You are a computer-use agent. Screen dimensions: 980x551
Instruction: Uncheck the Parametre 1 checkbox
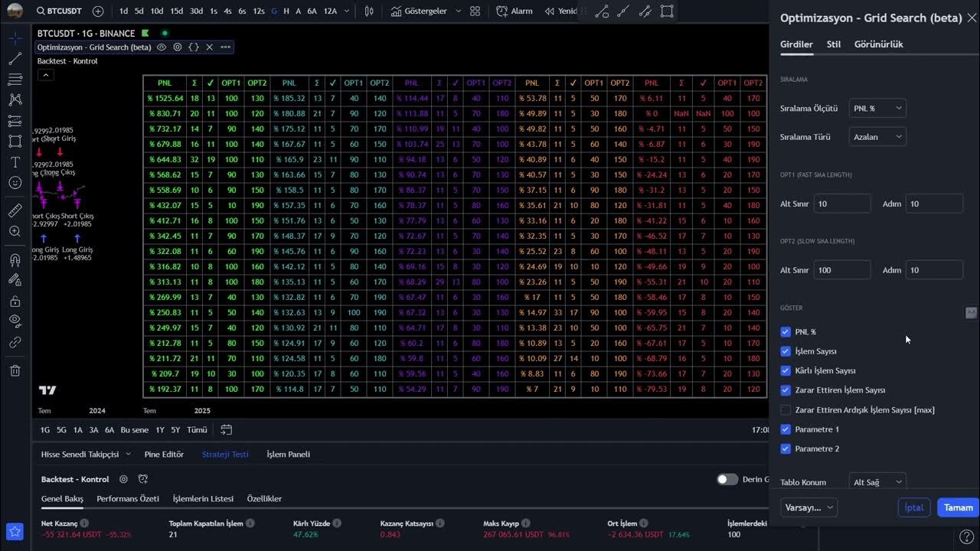point(786,429)
